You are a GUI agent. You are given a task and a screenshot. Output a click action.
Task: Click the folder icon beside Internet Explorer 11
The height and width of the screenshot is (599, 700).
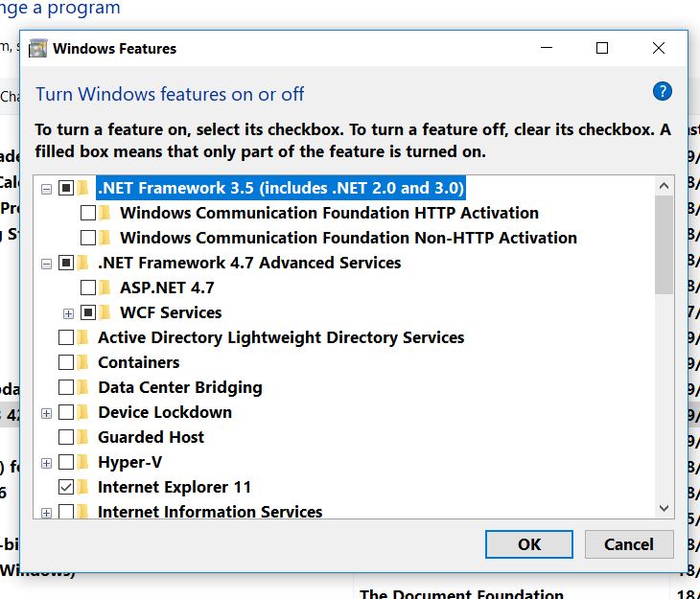click(x=82, y=487)
